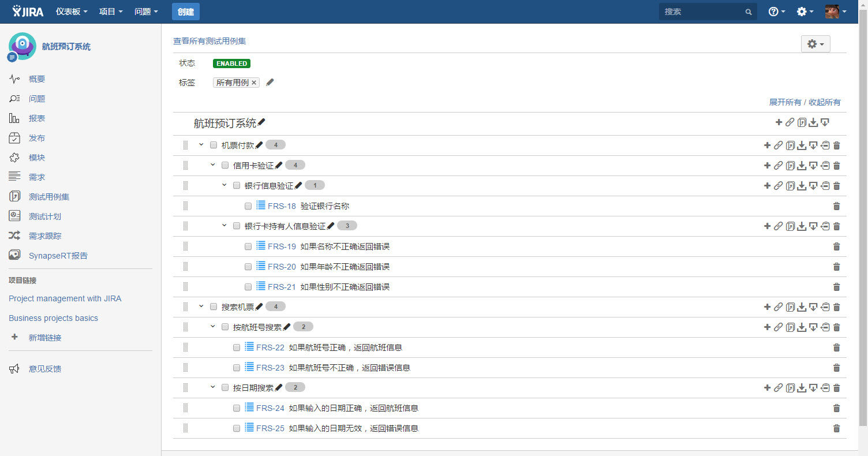The image size is (868, 456).
Task: Click 新增链接 in the sidebar
Action: (x=45, y=338)
